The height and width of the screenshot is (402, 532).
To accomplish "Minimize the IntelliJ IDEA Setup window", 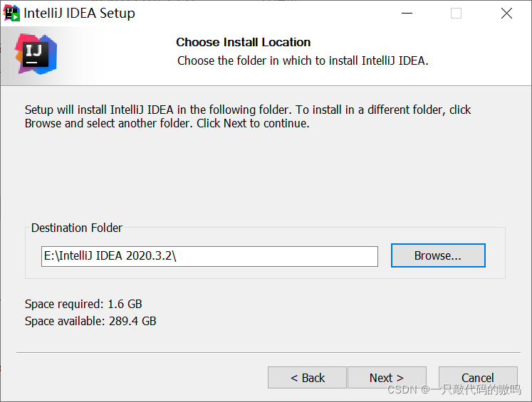I will pos(407,14).
